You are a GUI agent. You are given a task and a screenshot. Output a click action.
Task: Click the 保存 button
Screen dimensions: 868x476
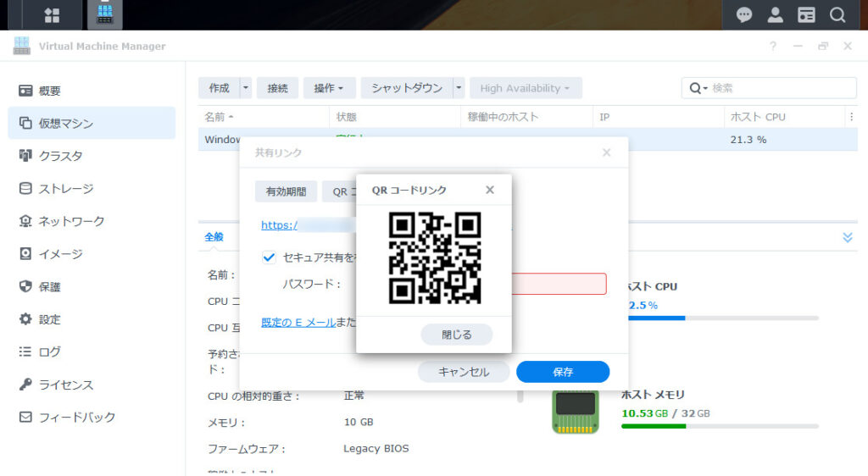click(x=563, y=372)
